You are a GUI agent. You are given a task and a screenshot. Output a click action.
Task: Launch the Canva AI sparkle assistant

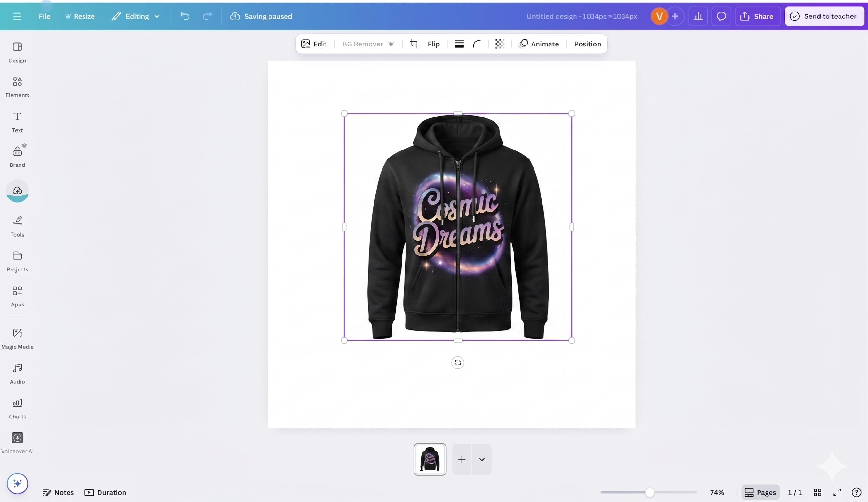click(17, 483)
